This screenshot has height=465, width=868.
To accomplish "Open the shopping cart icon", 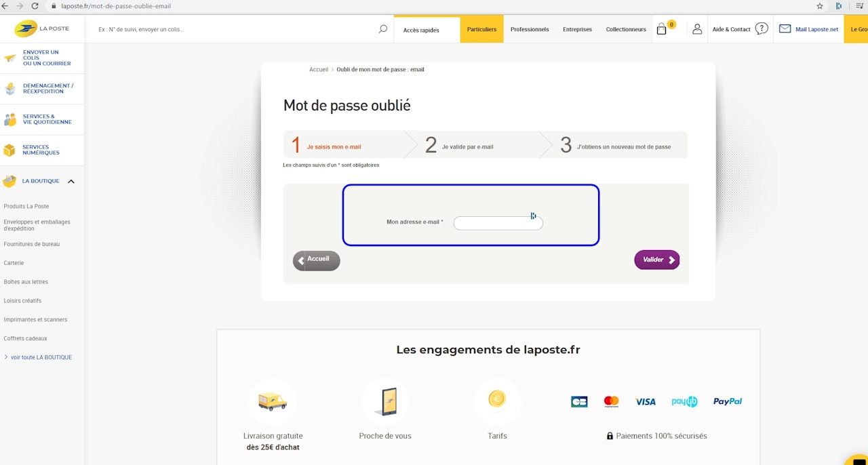I will (x=662, y=29).
